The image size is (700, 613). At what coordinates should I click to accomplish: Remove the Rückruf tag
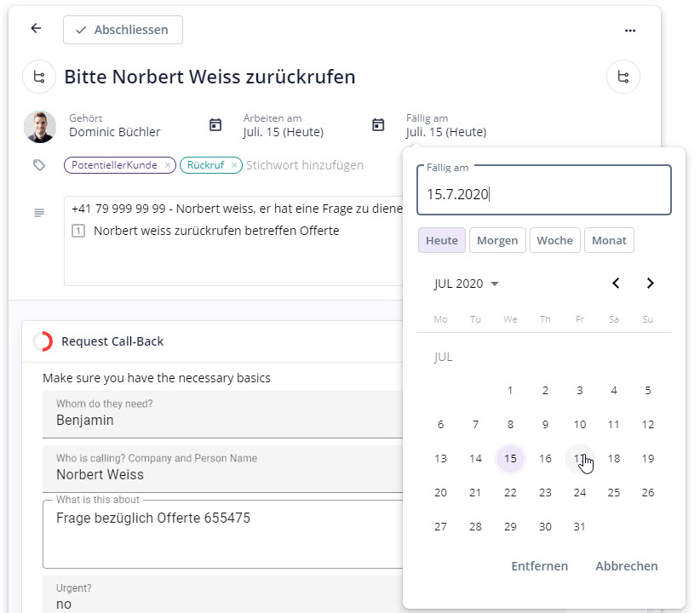point(234,165)
